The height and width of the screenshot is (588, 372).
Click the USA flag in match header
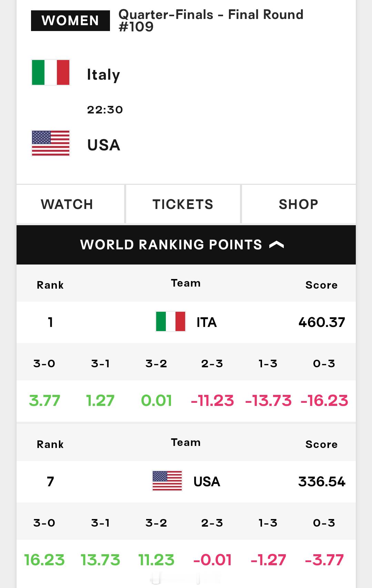51,143
